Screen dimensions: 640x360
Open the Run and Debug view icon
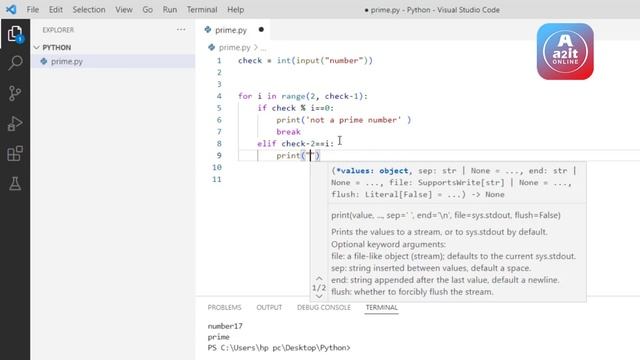pyautogui.click(x=15, y=123)
